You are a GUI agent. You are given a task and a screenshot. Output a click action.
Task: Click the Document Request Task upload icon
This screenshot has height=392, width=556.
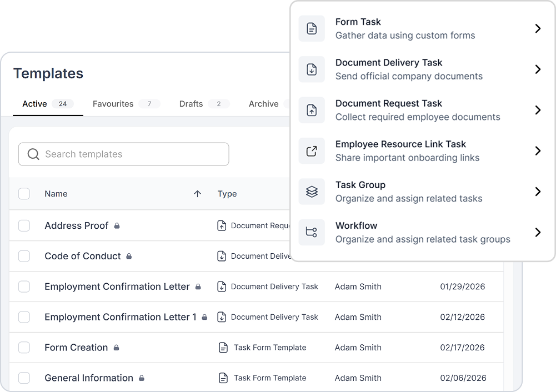tap(312, 110)
